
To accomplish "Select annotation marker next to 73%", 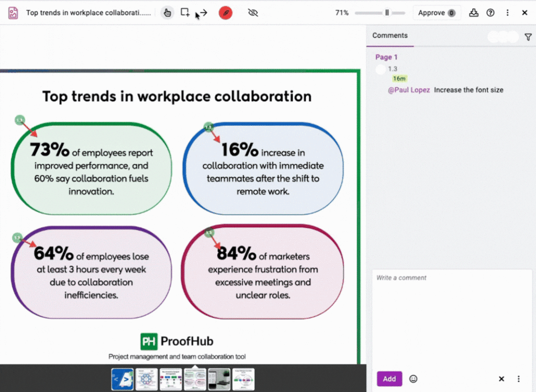I will coord(19,120).
